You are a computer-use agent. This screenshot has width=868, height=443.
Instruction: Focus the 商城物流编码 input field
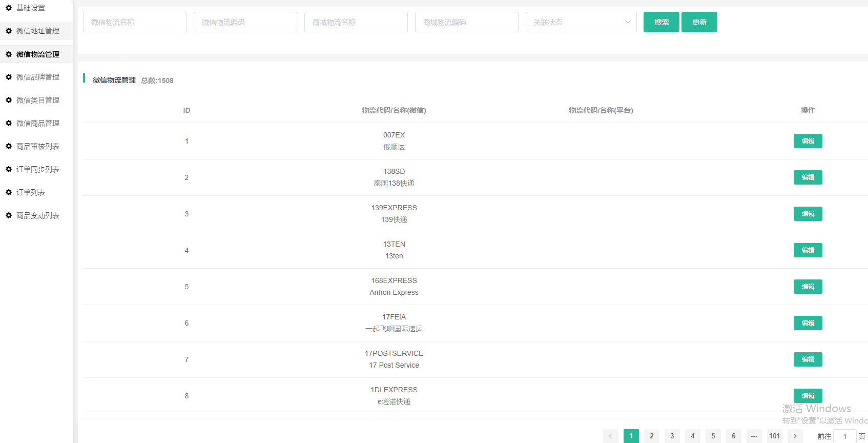(x=467, y=22)
